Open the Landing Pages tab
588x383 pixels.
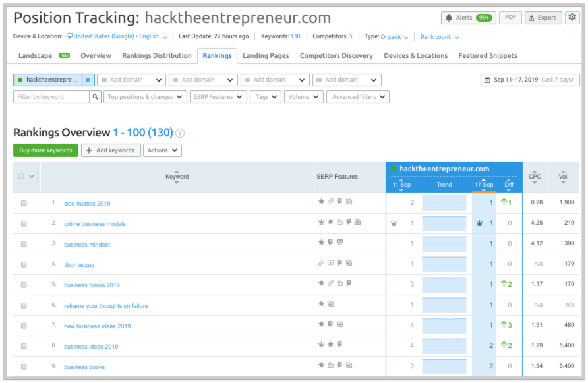coord(266,55)
